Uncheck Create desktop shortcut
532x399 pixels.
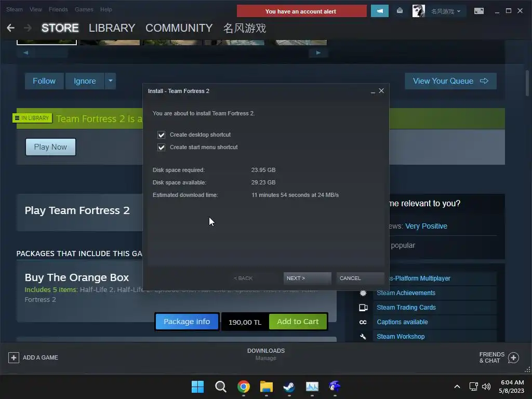coord(161,135)
